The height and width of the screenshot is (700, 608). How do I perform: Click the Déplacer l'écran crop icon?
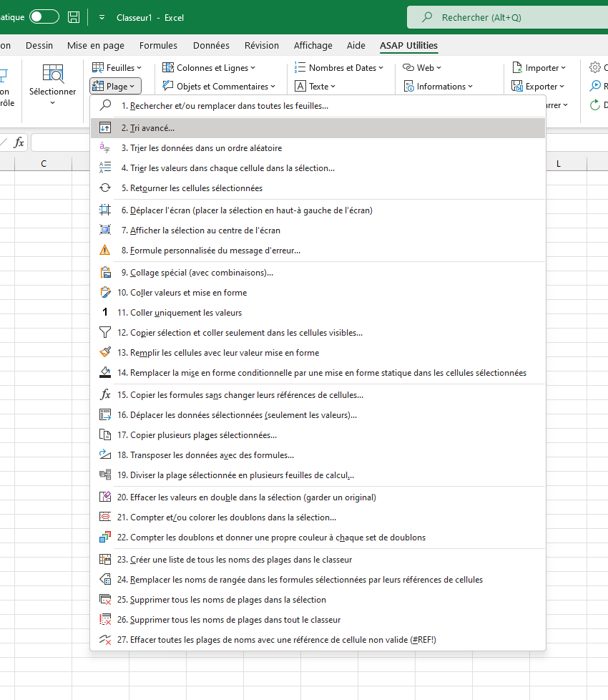pos(105,210)
